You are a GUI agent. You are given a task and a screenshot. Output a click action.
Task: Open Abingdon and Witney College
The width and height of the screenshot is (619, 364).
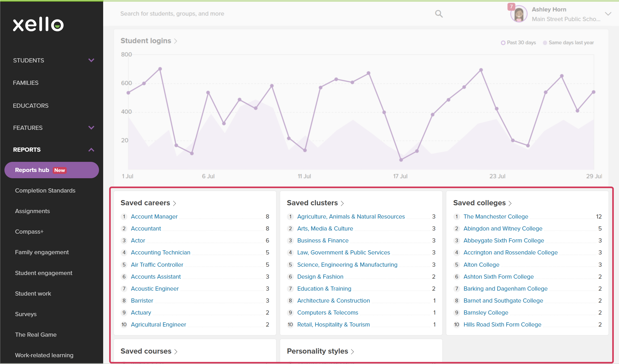point(503,228)
